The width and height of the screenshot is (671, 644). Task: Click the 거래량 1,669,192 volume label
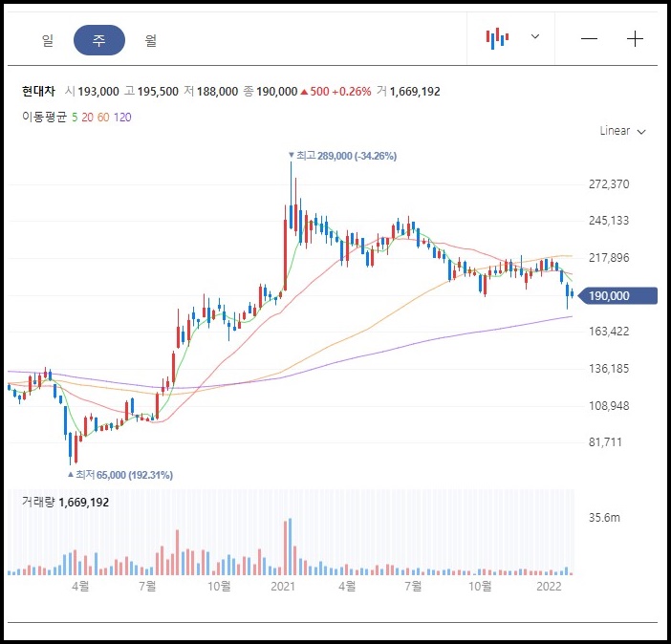[x=65, y=502]
